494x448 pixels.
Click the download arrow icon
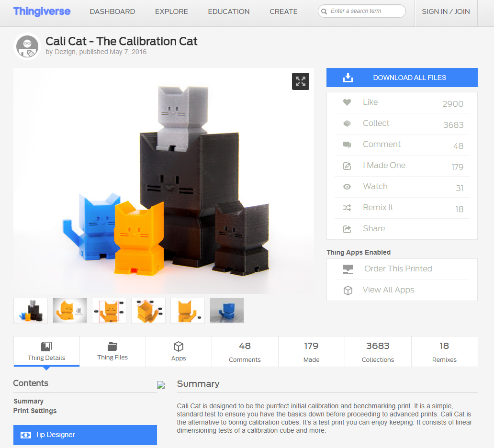[348, 77]
